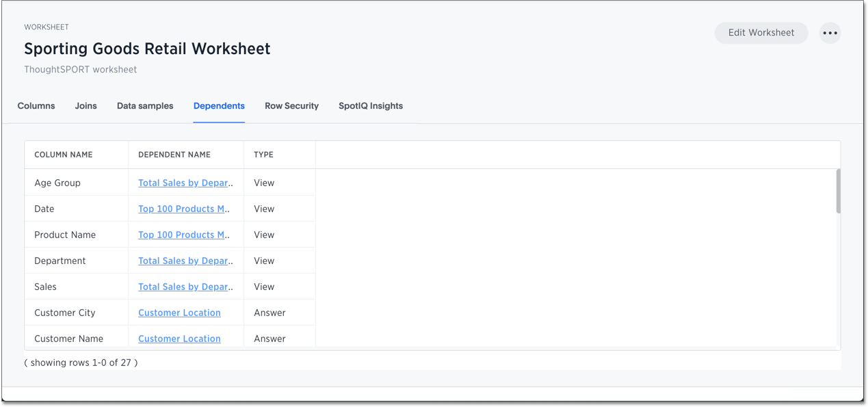Follow Top 100 Products link for Product Name
Viewport: 868px width, 407px height.
tap(183, 235)
